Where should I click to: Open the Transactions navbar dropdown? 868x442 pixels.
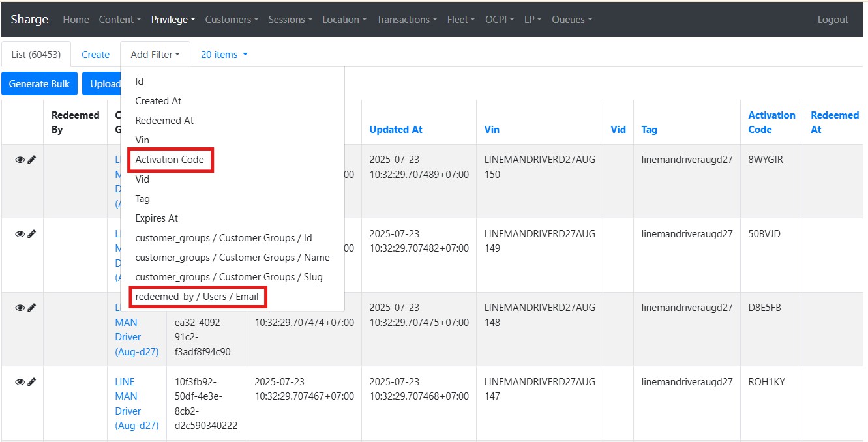coord(406,20)
